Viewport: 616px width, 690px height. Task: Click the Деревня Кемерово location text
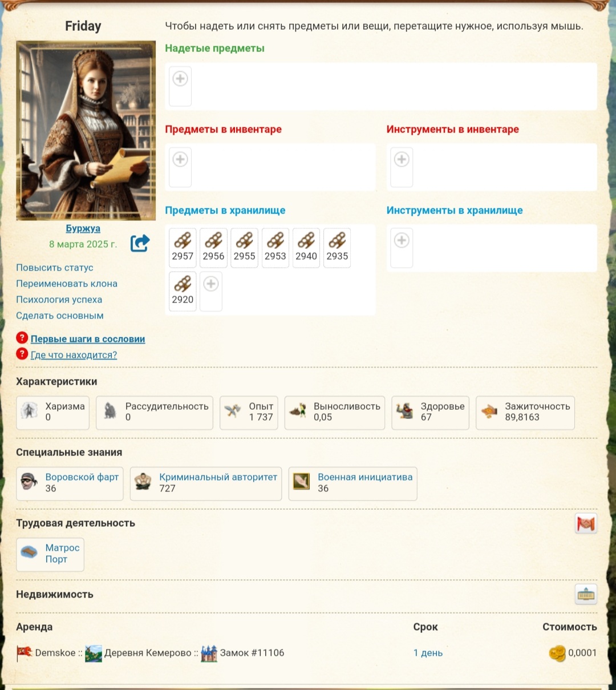click(148, 653)
